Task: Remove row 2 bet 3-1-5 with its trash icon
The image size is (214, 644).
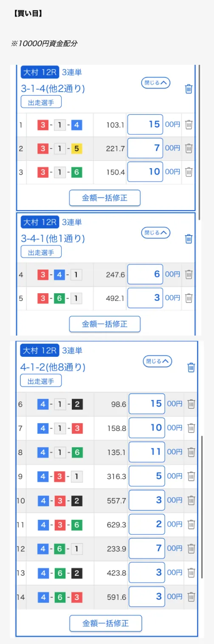Action: click(189, 148)
